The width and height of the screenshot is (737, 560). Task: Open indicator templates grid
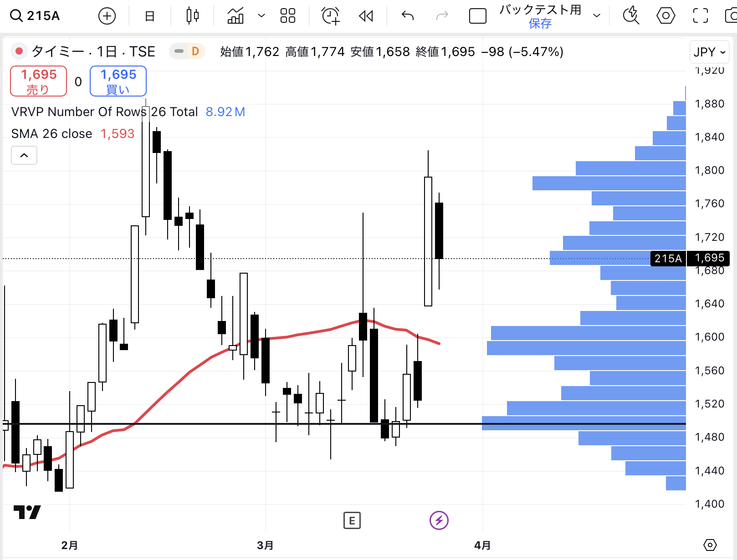coord(288,16)
